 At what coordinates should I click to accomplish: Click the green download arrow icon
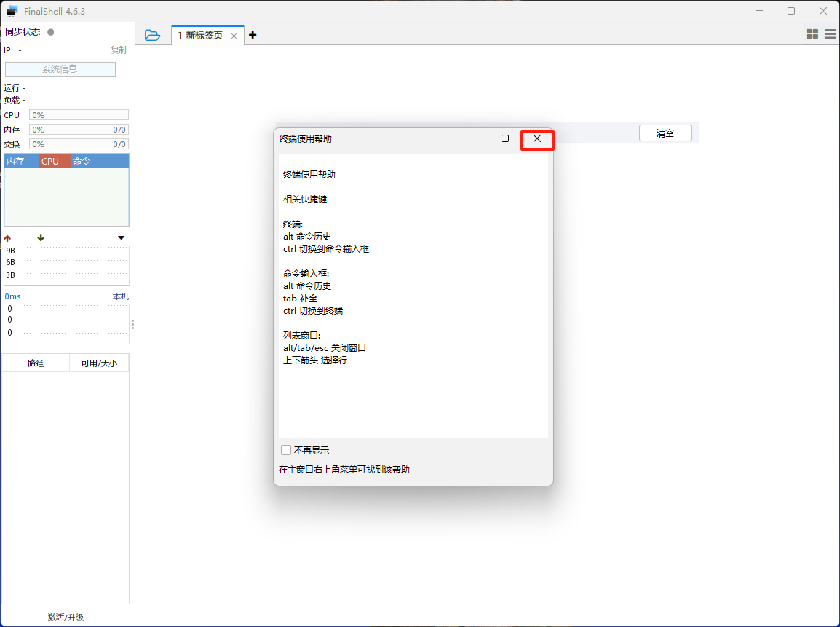point(41,238)
